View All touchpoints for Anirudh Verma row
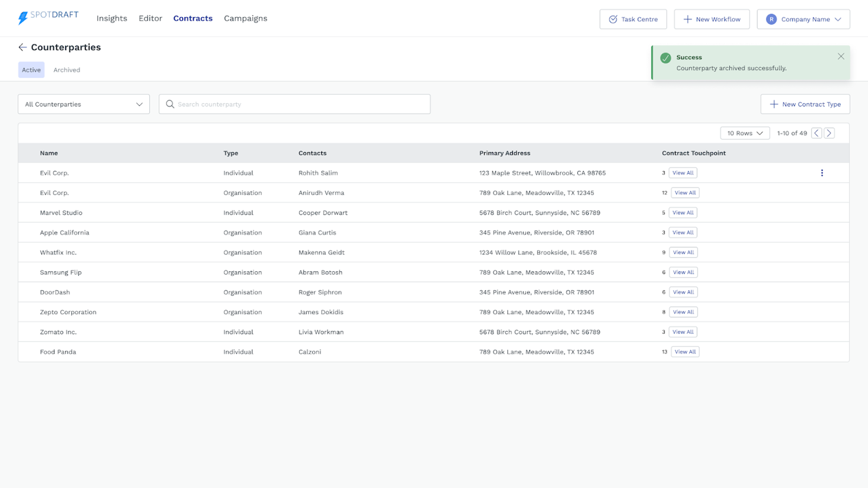 (x=685, y=192)
